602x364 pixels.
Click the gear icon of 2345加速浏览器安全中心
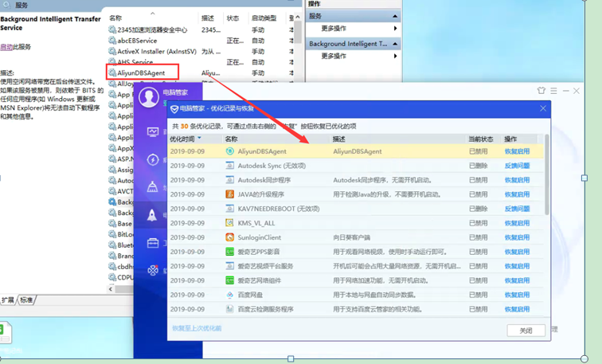112,29
